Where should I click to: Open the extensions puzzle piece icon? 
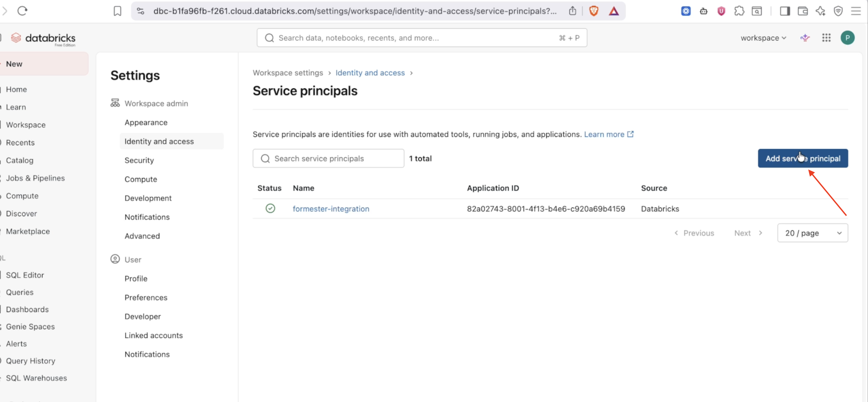[739, 11]
